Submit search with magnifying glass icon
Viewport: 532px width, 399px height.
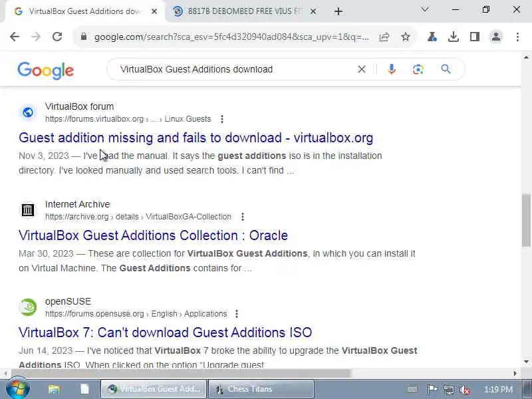click(x=446, y=69)
